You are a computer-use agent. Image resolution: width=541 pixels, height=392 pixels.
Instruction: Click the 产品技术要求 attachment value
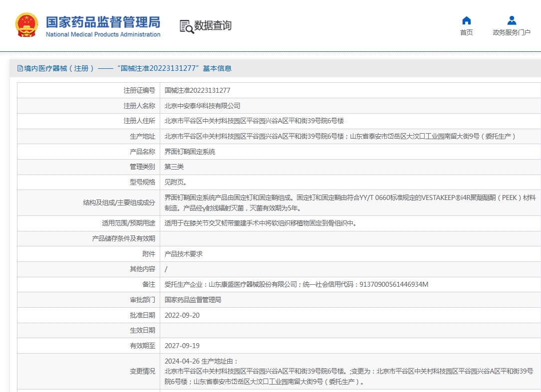click(x=184, y=254)
